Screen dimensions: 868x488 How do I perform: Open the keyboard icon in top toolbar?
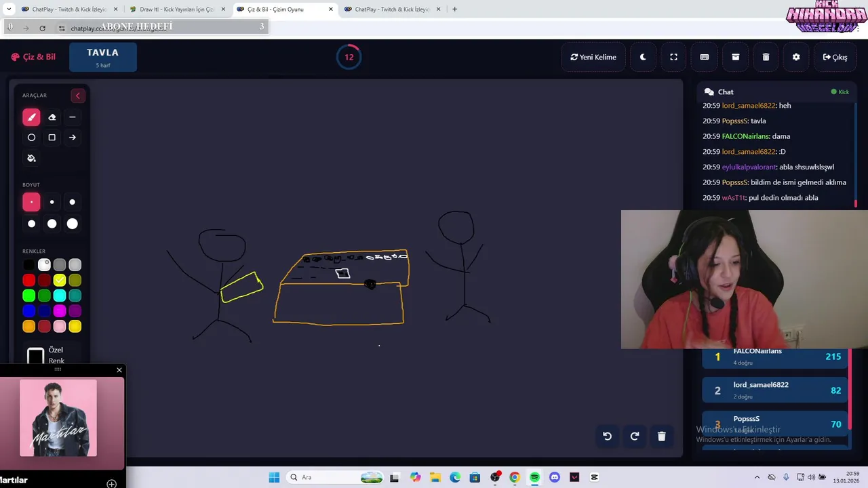(x=705, y=57)
